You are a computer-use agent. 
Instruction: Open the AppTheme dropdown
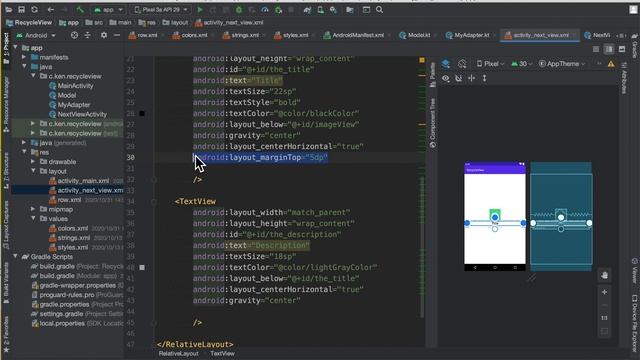(x=562, y=64)
